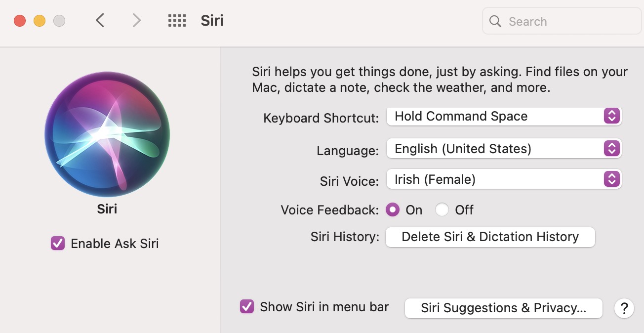Show all preferences grid icon

pyautogui.click(x=177, y=21)
